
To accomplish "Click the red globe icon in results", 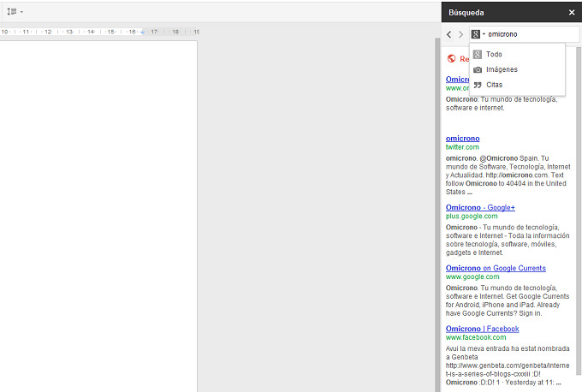I will 451,59.
